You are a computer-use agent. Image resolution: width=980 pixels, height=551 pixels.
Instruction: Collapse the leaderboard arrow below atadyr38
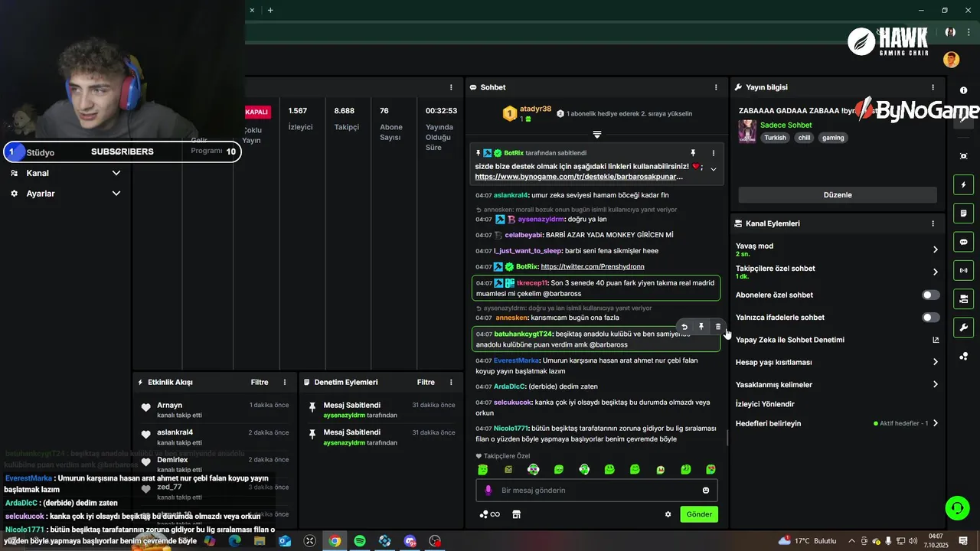pyautogui.click(x=597, y=134)
